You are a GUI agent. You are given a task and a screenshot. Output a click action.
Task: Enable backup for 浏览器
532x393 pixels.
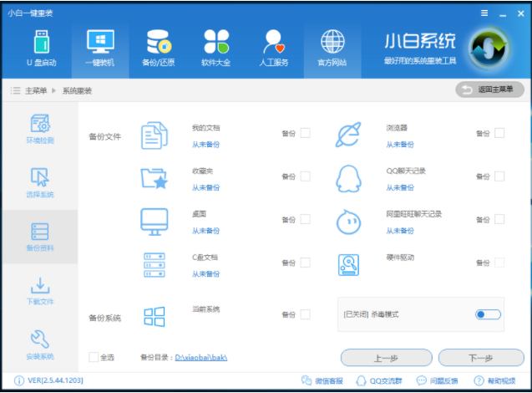coord(499,133)
